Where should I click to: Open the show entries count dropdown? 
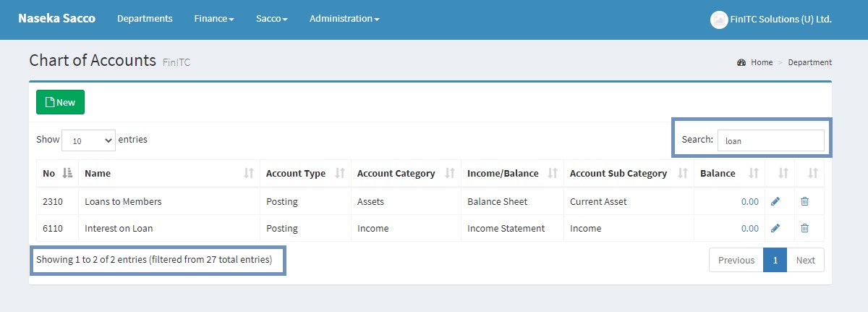tap(88, 140)
